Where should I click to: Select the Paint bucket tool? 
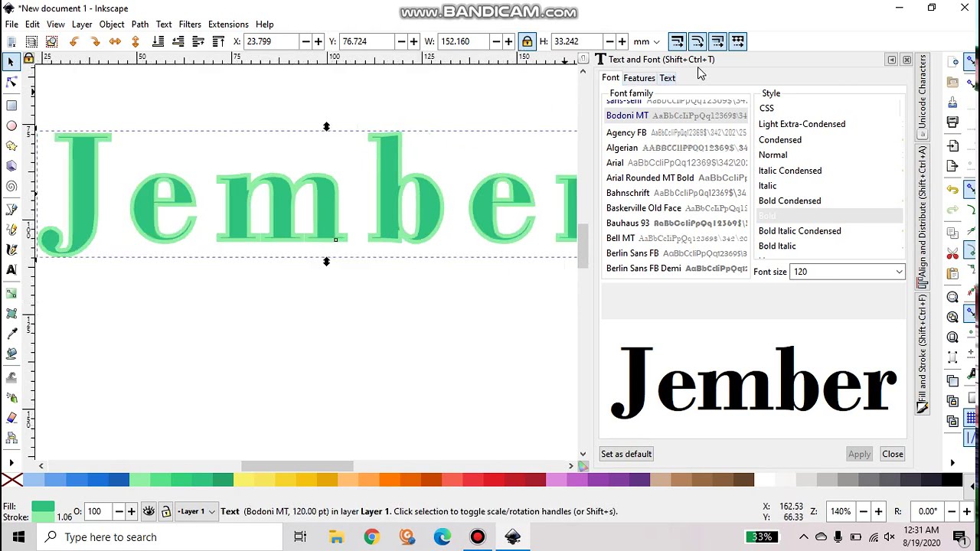(11, 354)
